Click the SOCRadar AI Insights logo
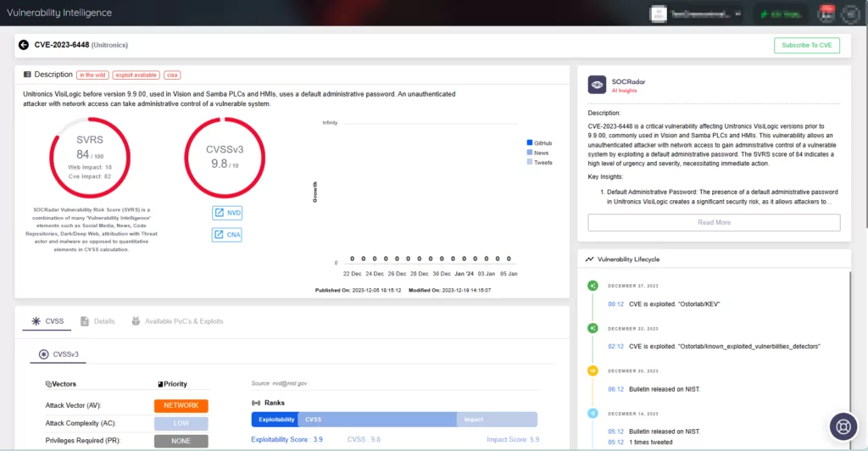Screen dimensions: 868x451 pos(597,85)
